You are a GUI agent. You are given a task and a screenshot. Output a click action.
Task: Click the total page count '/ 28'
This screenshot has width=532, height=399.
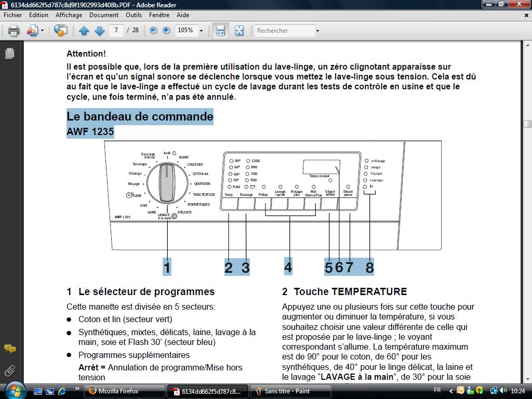coord(132,30)
